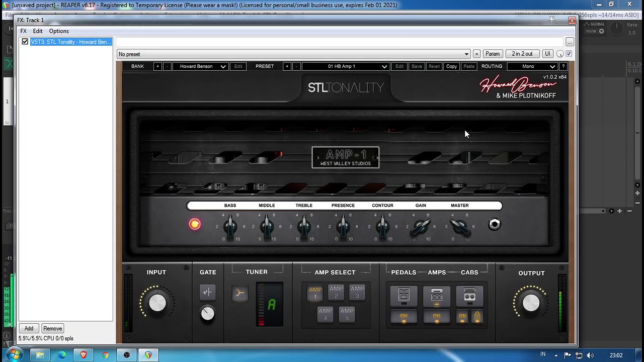Open File Explorer from taskbar

[40, 355]
